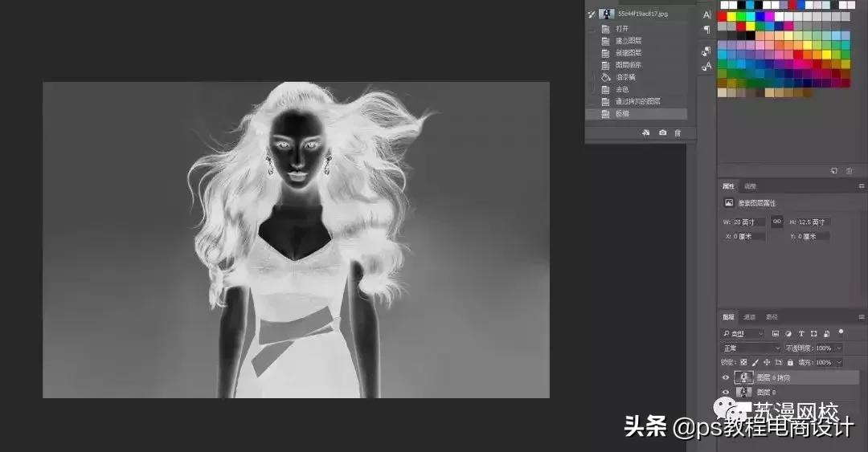Open Properties panel flyout menu
Image resolution: width=868 pixels, height=452 pixels.
click(x=862, y=186)
